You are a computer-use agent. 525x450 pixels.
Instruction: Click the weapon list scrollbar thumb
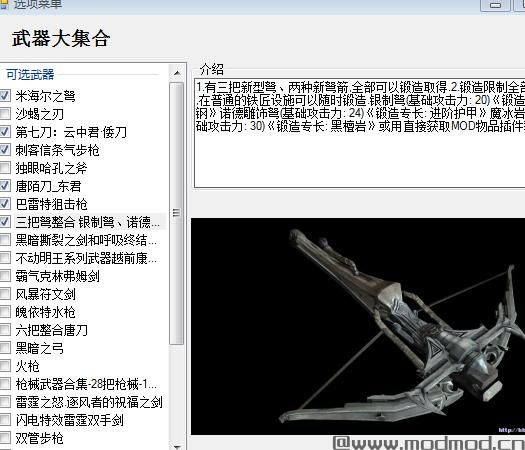point(177,213)
